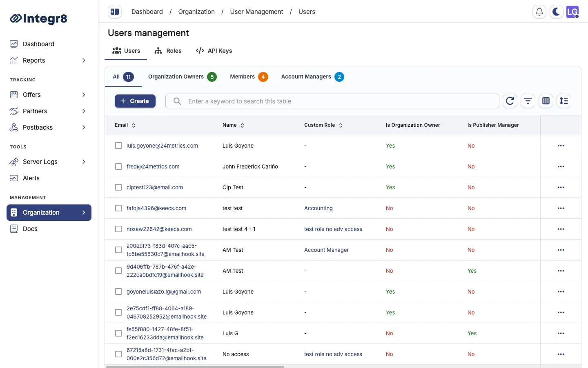Expand the Organization submenu chevron

point(84,212)
